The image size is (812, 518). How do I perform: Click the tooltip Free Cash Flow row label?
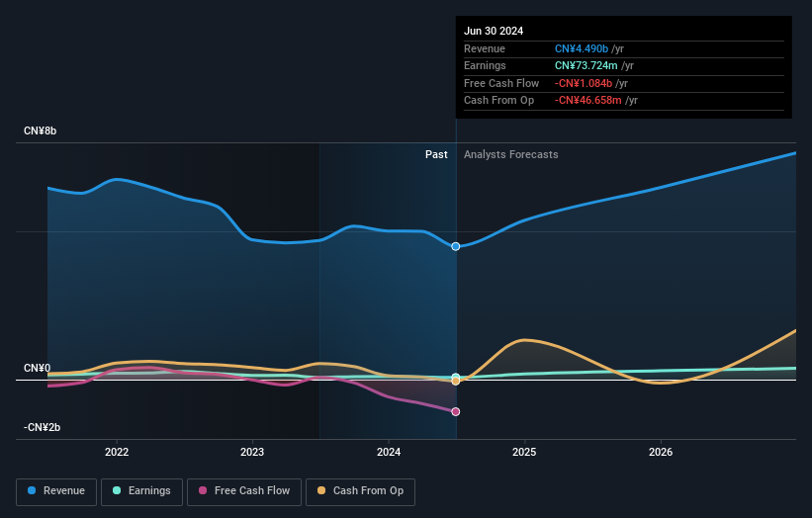tap(501, 83)
